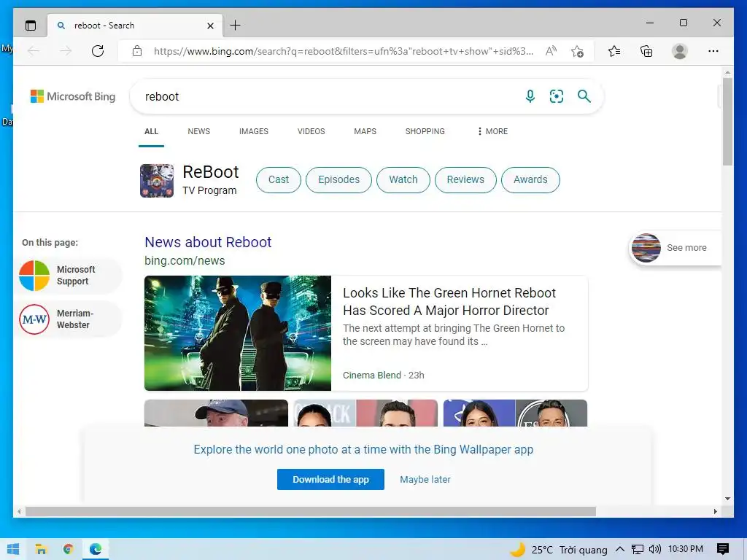This screenshot has height=560, width=747.
Task: Open the user profile icon
Action: click(x=679, y=51)
